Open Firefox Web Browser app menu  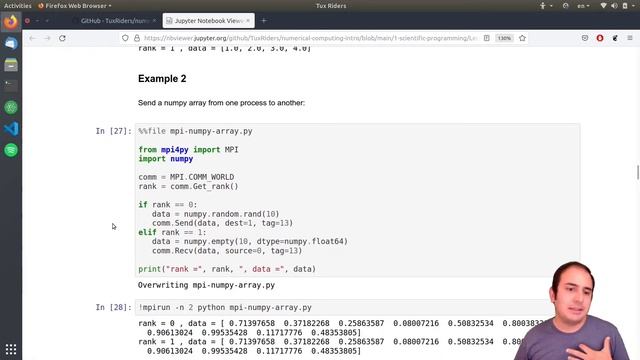tap(74, 6)
